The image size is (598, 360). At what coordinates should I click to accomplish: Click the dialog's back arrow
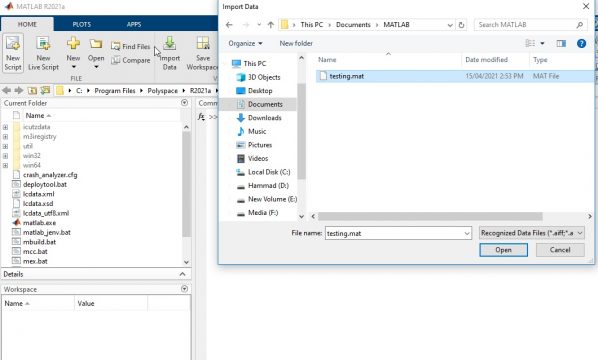(229, 25)
